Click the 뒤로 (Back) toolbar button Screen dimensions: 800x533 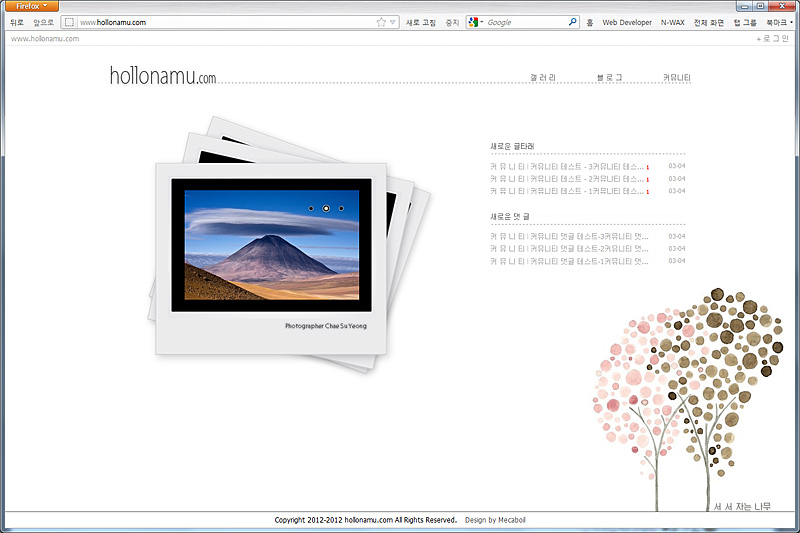[x=17, y=22]
